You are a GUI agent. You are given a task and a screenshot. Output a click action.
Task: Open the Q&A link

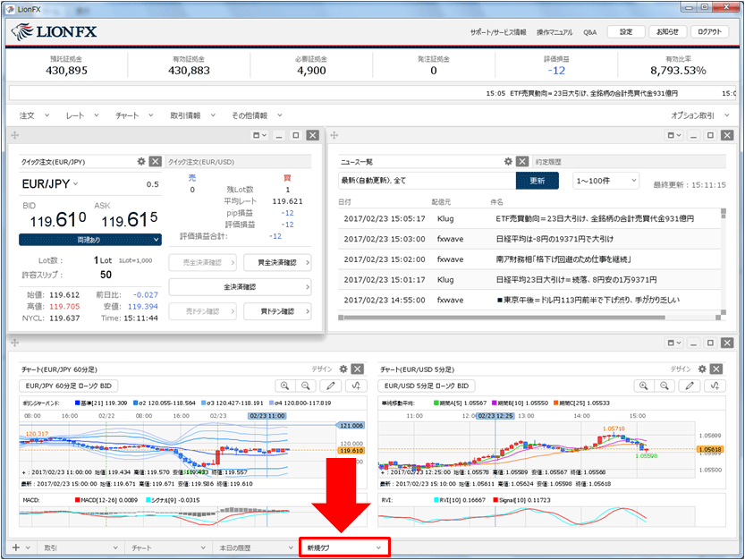589,32
